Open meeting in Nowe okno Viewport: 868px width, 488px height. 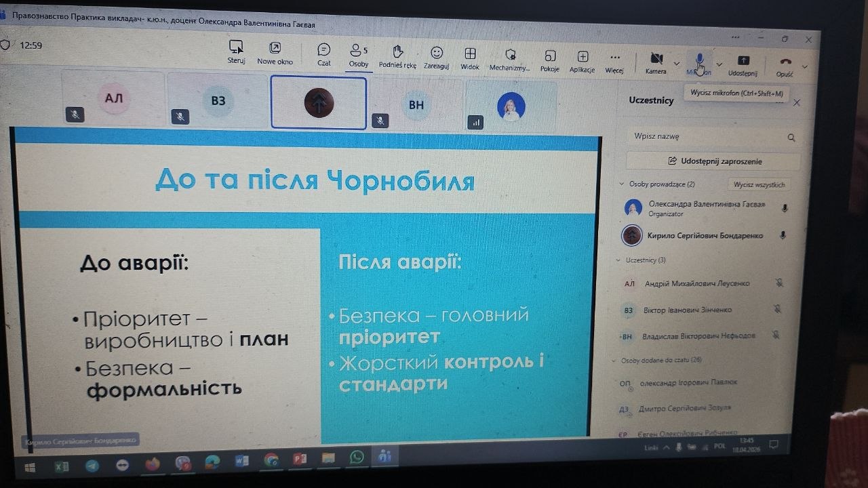tap(275, 49)
